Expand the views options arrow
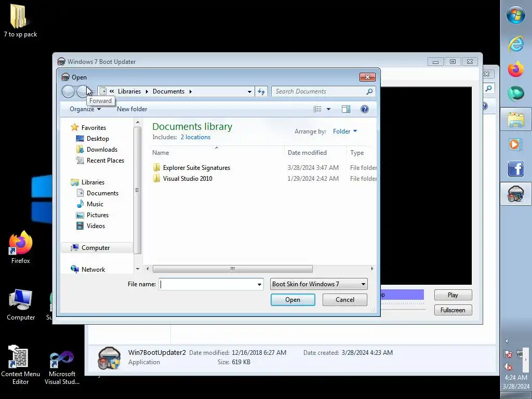This screenshot has width=532, height=399. tap(328, 109)
